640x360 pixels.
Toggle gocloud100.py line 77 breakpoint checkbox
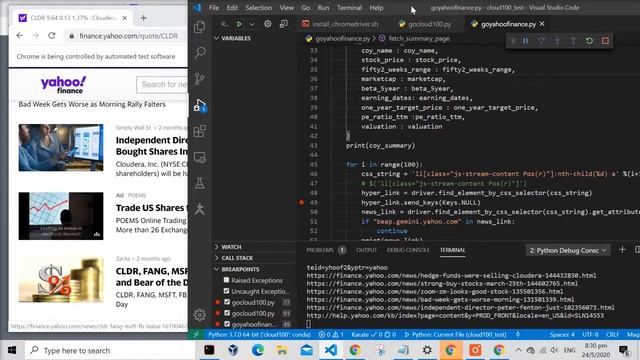point(227,302)
